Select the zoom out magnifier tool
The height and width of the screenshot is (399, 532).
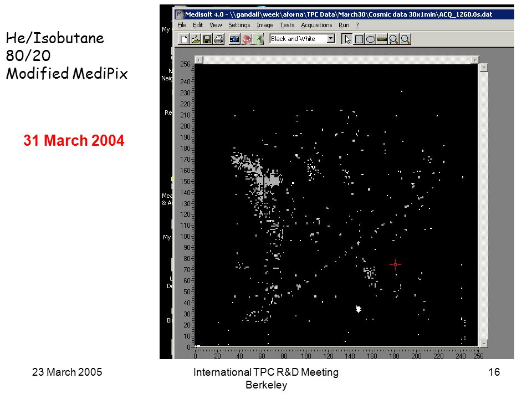click(x=406, y=39)
